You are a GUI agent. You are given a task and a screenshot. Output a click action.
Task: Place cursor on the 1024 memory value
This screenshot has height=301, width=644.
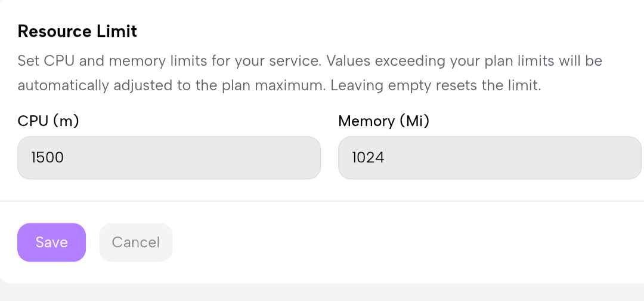point(368,158)
